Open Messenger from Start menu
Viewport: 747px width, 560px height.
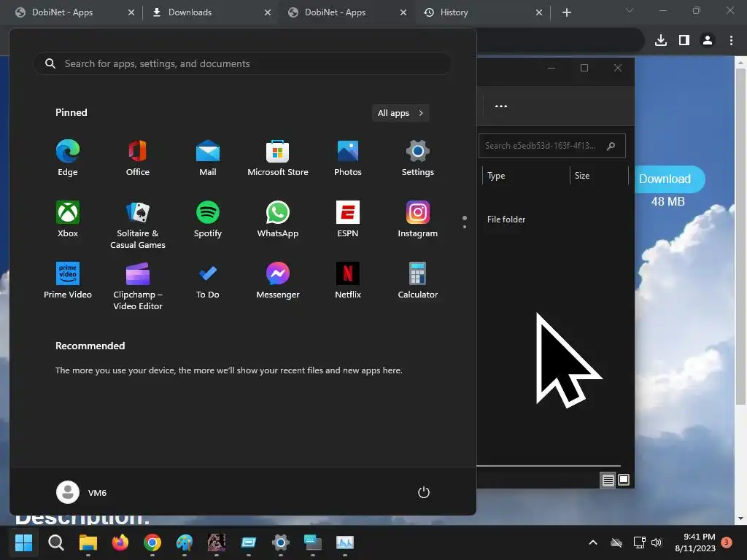[x=278, y=281]
